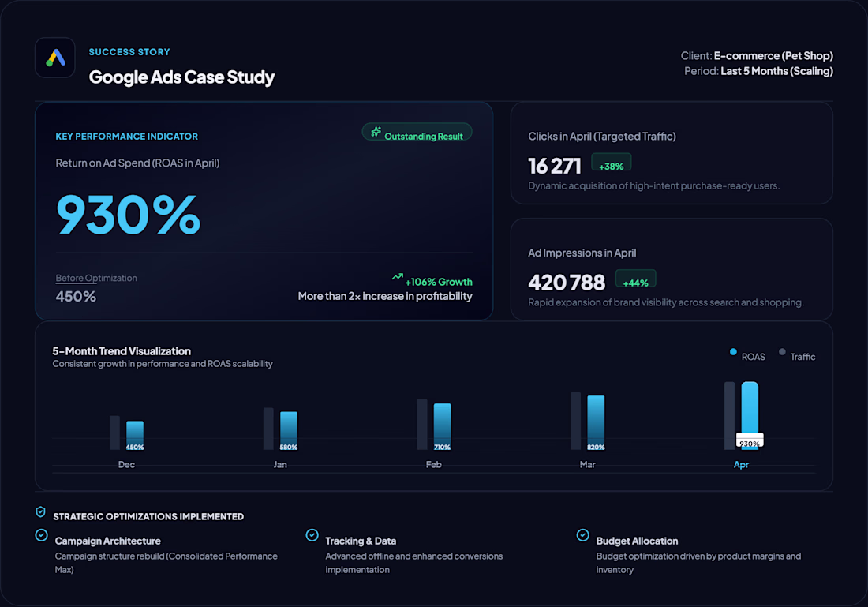
Task: Select the Mar month label
Action: [587, 465]
